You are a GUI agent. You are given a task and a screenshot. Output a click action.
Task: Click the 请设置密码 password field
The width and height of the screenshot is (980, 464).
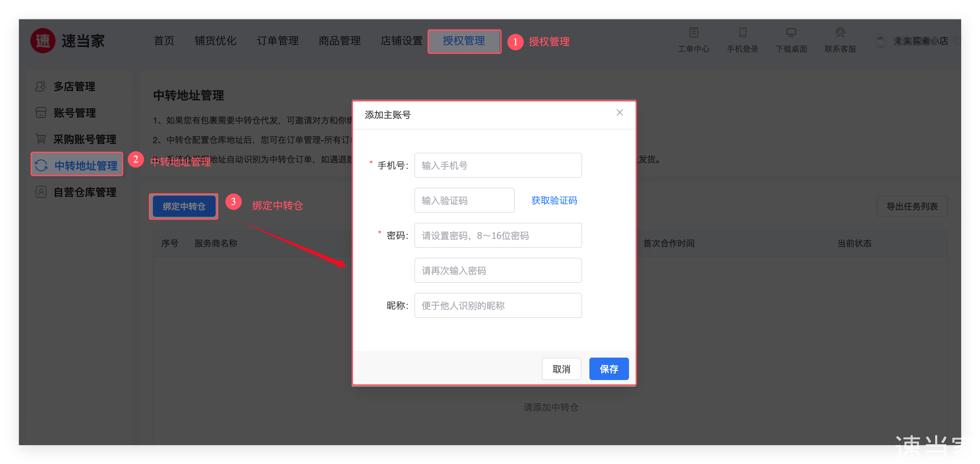click(498, 236)
